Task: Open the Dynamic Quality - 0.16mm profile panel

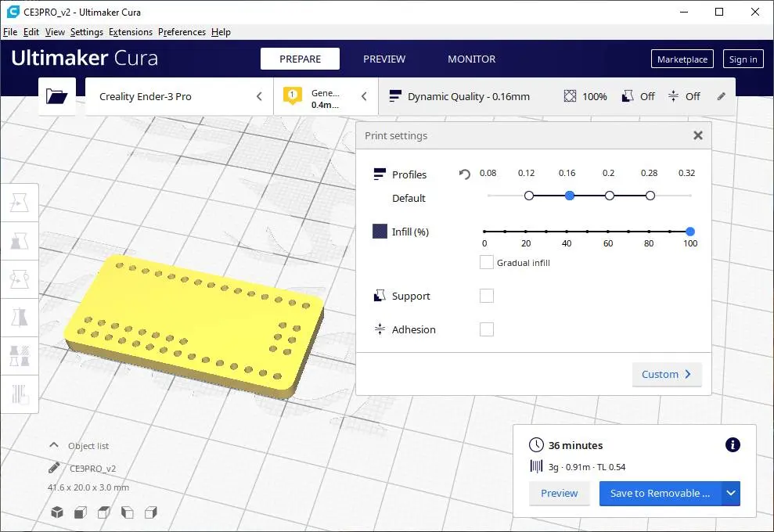Action: (469, 96)
